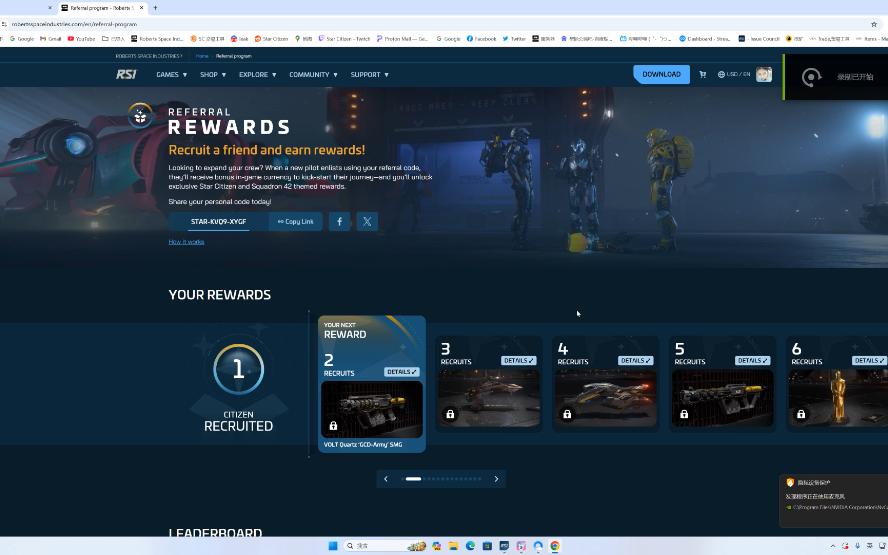This screenshot has height=555, width=888.
Task: Click the Copy Link button
Action: 296,221
